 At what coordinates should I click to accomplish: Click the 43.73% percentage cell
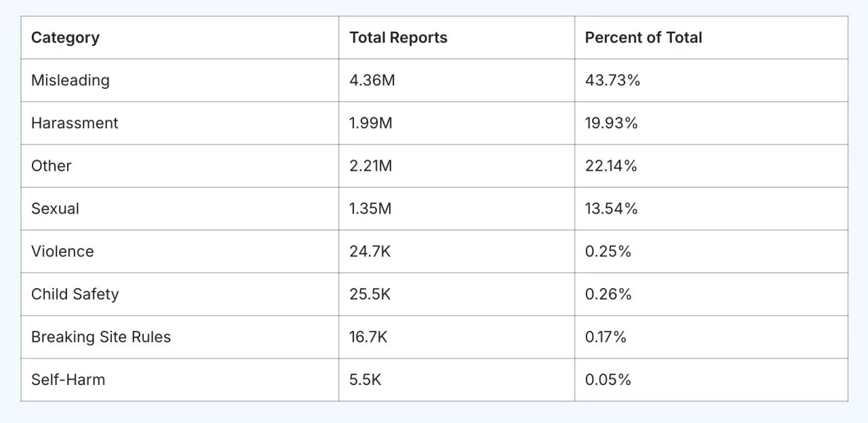click(x=612, y=81)
